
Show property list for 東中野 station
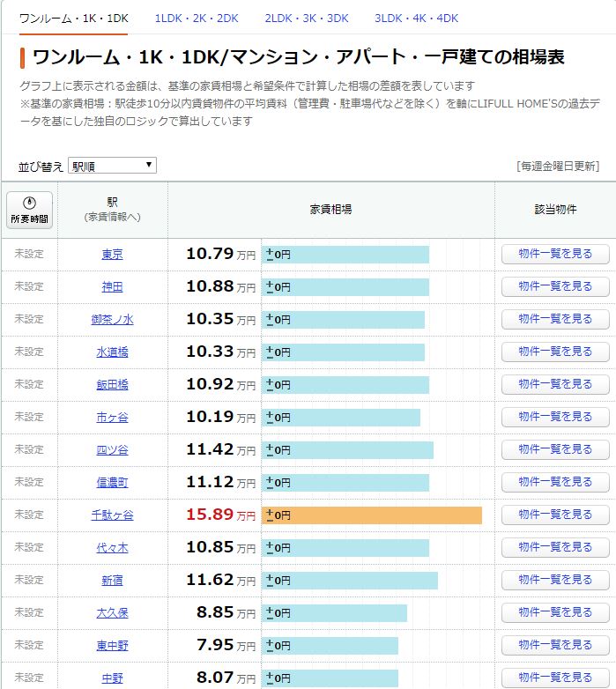pos(555,645)
